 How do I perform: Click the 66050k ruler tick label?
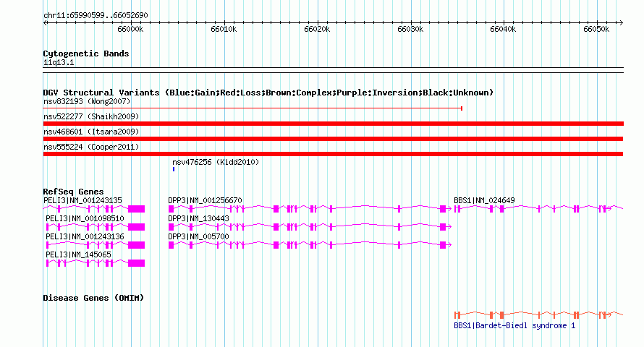[596, 29]
